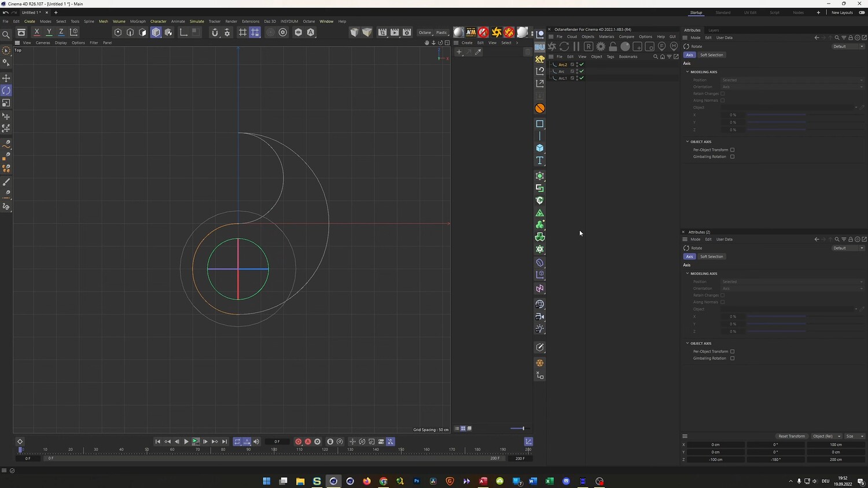Activate Model mode cube icon

point(156,32)
